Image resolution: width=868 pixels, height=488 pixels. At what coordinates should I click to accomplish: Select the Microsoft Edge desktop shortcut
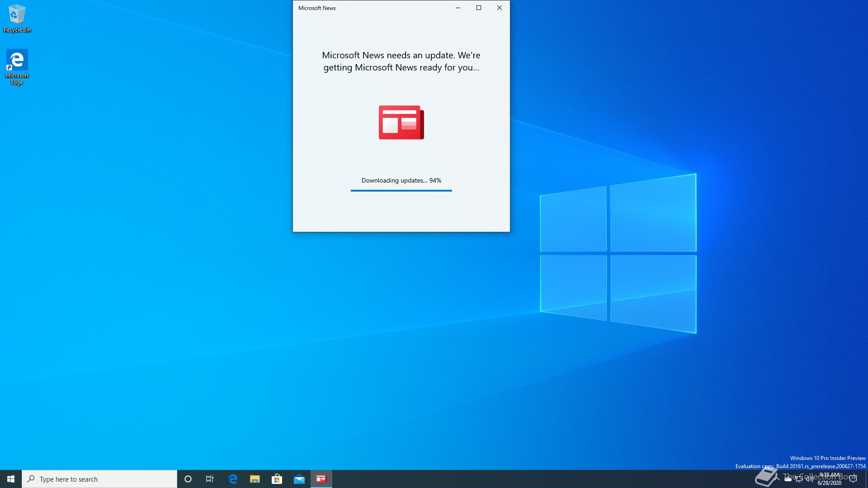click(x=17, y=67)
